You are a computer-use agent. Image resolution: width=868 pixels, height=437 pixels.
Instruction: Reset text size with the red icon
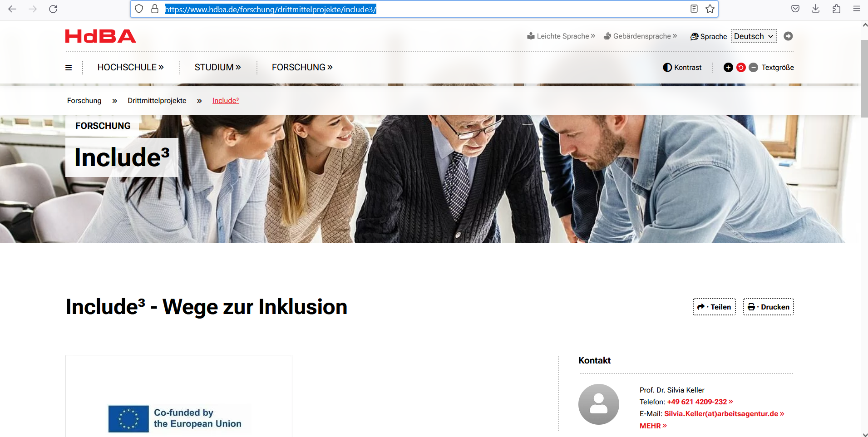(741, 68)
